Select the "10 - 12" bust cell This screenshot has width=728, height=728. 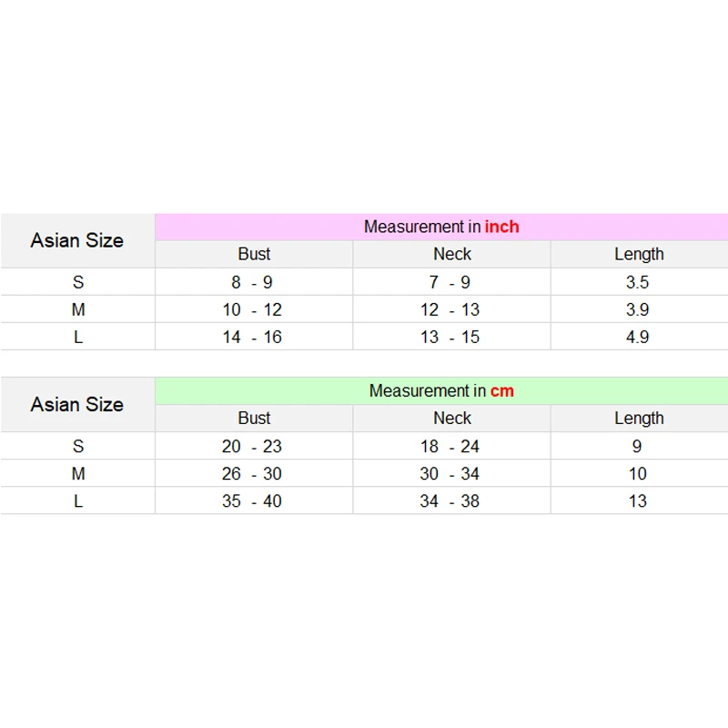coord(252,309)
